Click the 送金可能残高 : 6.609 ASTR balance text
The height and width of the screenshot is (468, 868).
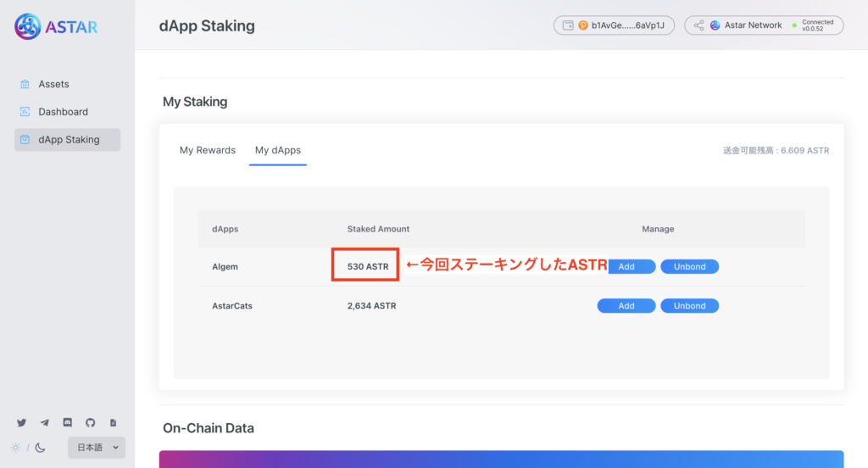776,150
